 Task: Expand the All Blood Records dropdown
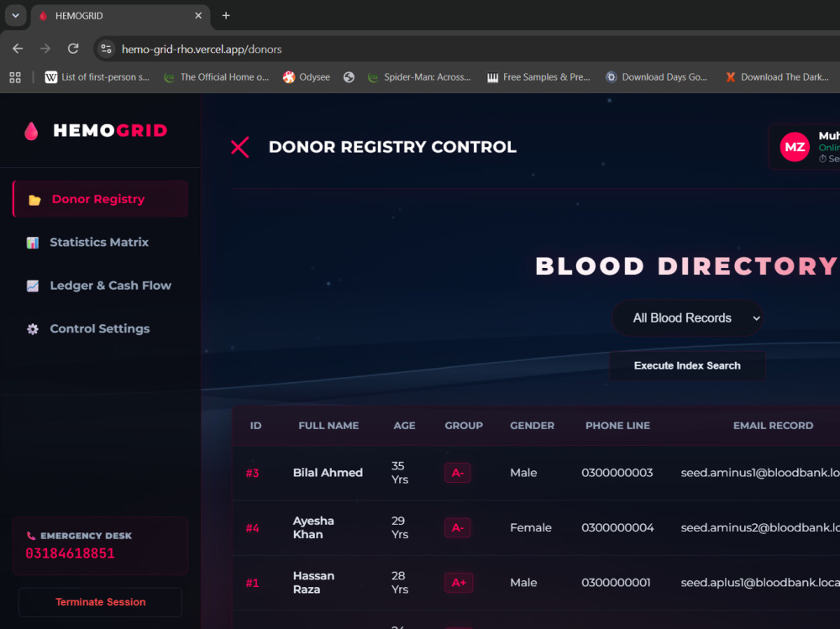click(687, 317)
